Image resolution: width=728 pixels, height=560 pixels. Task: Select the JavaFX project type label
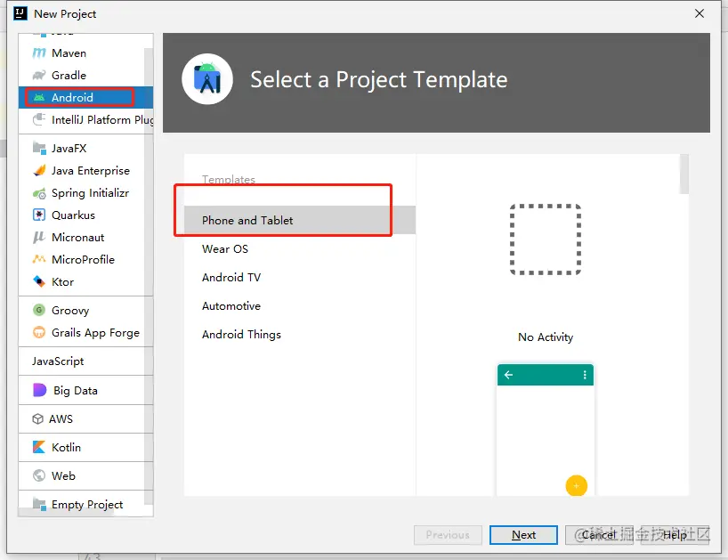(x=69, y=149)
